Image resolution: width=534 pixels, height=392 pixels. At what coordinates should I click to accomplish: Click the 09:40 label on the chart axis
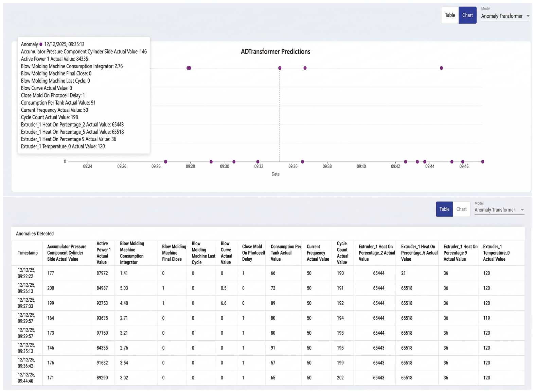tap(361, 166)
